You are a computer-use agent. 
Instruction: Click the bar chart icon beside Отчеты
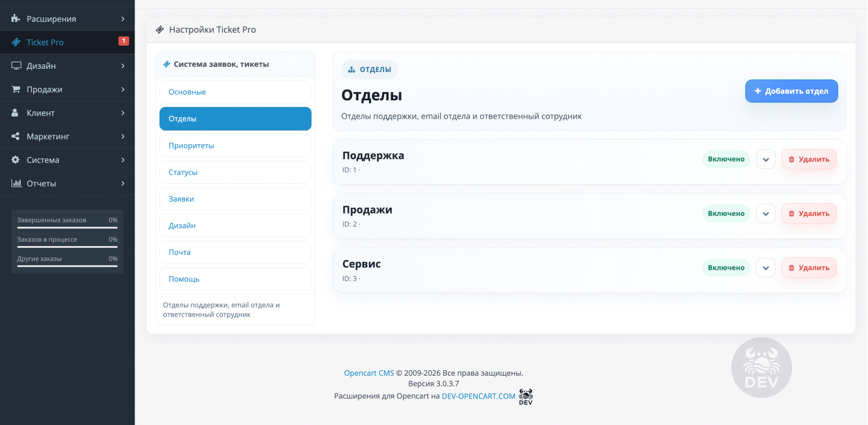pyautogui.click(x=16, y=183)
